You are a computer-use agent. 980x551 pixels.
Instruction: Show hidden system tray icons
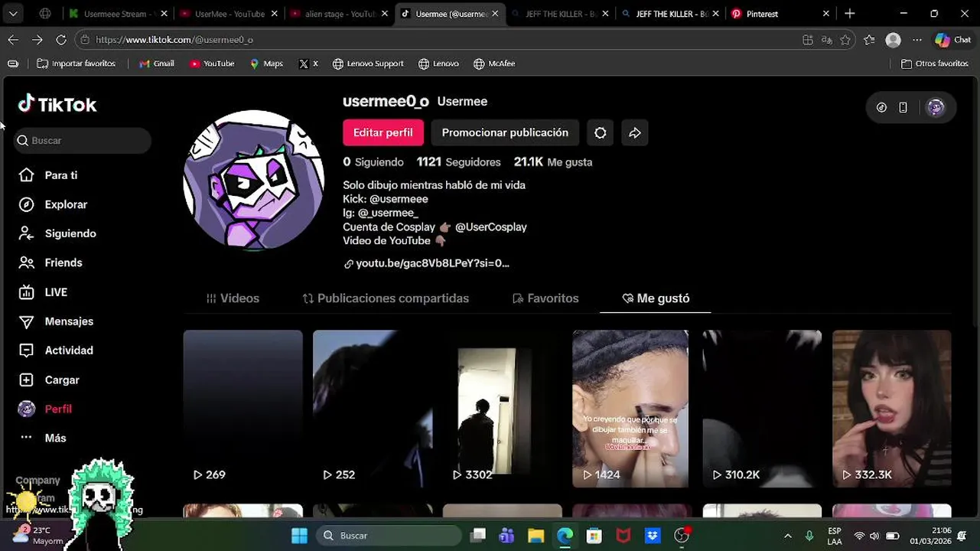coord(788,536)
